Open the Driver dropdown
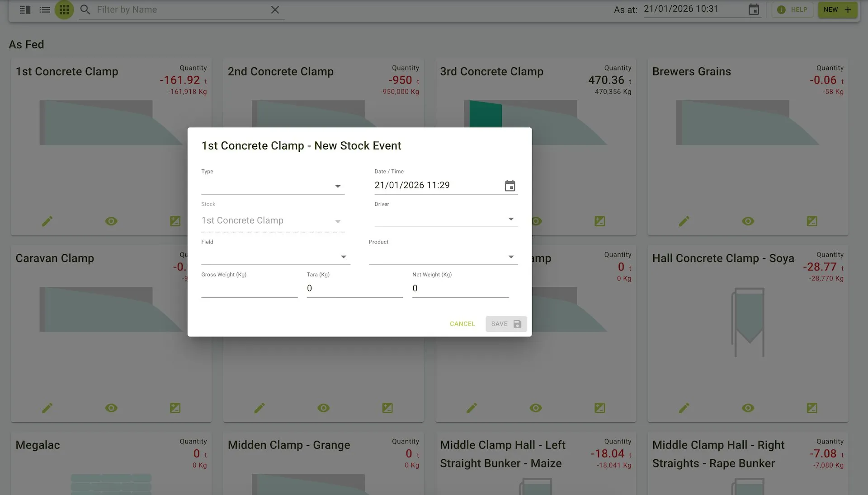The height and width of the screenshot is (495, 868). (x=446, y=219)
